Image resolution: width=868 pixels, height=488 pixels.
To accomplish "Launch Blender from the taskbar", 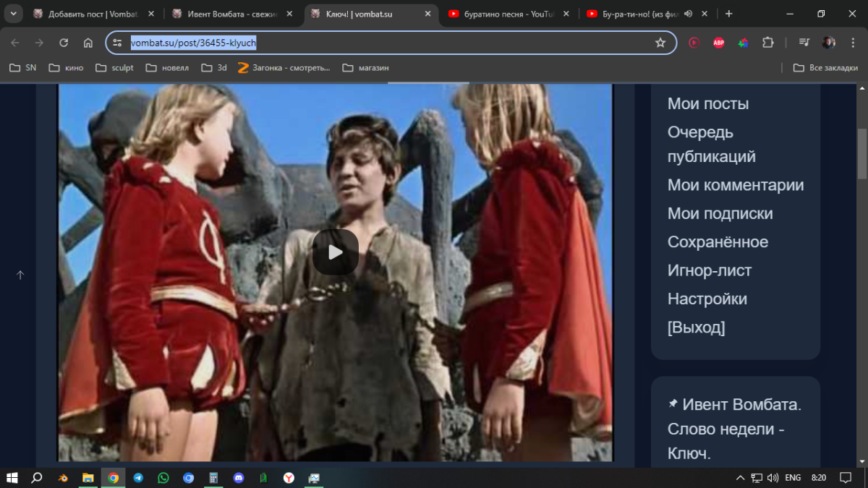I will click(x=64, y=478).
